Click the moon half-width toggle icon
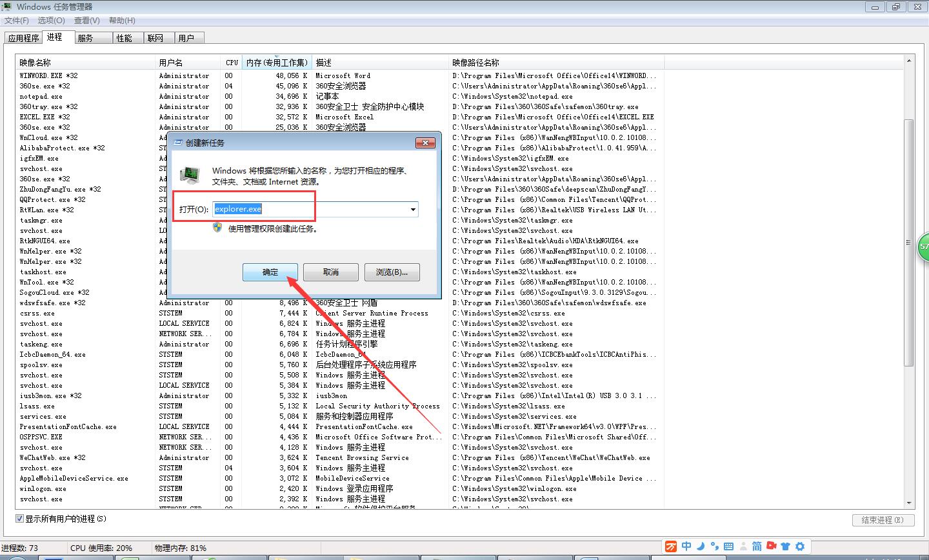The width and height of the screenshot is (929, 560). point(701,546)
